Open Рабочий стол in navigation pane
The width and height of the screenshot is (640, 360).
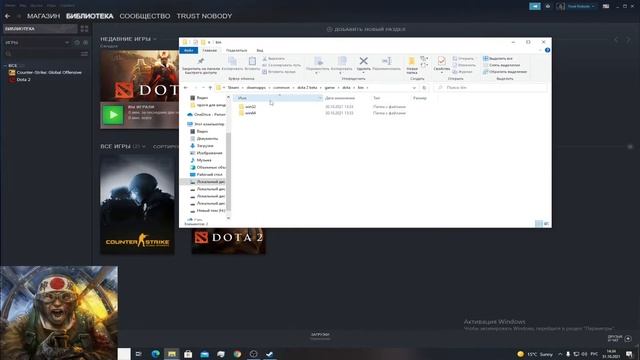click(206, 174)
